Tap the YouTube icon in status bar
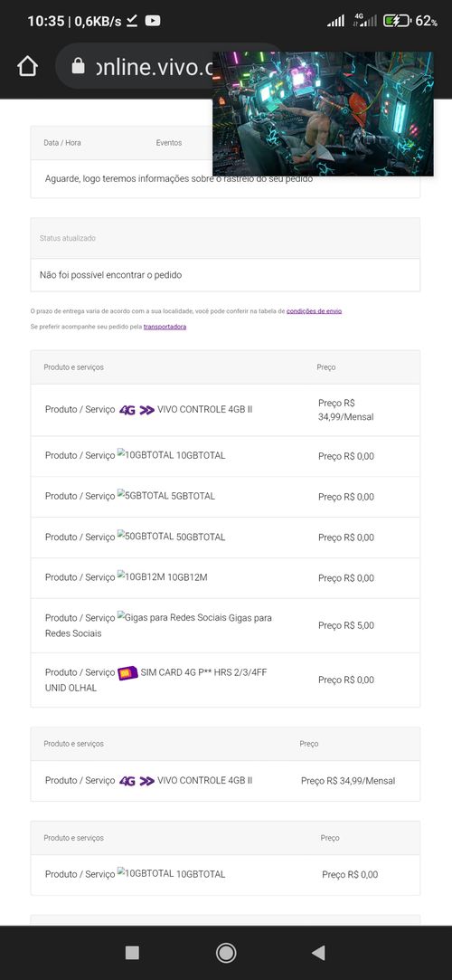This screenshot has height=980, width=452. (x=153, y=21)
